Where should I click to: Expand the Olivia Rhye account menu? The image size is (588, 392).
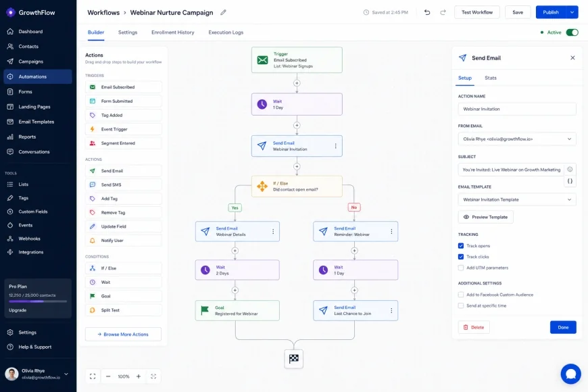66,374
